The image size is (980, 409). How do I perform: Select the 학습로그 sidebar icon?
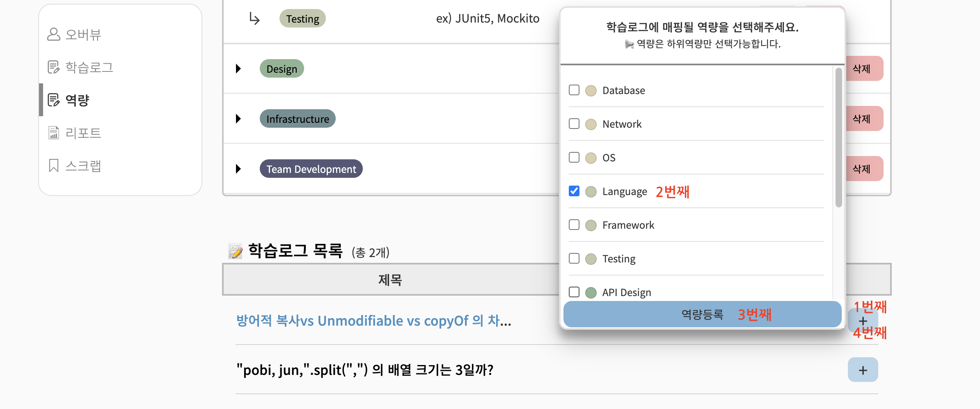tap(54, 67)
